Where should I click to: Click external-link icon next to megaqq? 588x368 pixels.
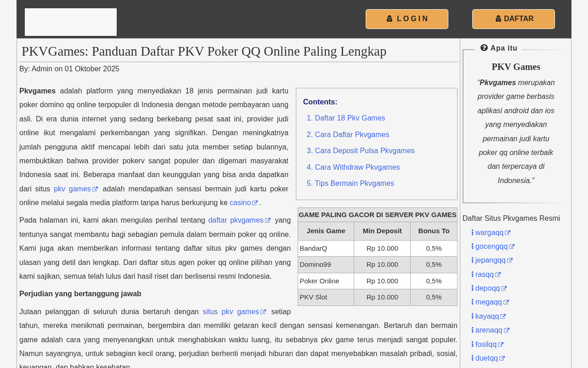(x=506, y=302)
